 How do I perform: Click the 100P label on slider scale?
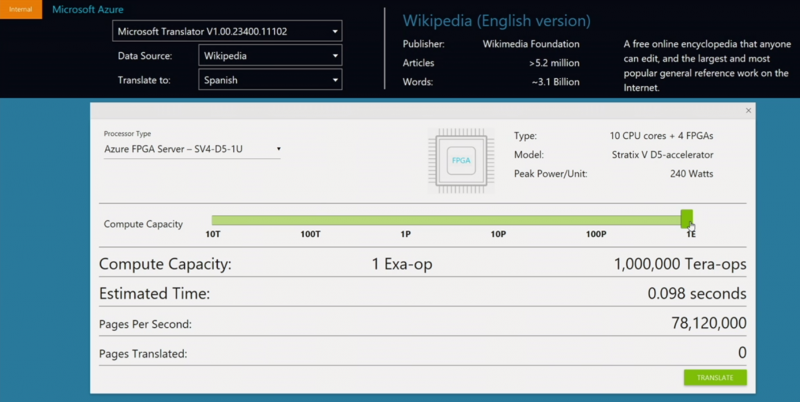pyautogui.click(x=596, y=234)
